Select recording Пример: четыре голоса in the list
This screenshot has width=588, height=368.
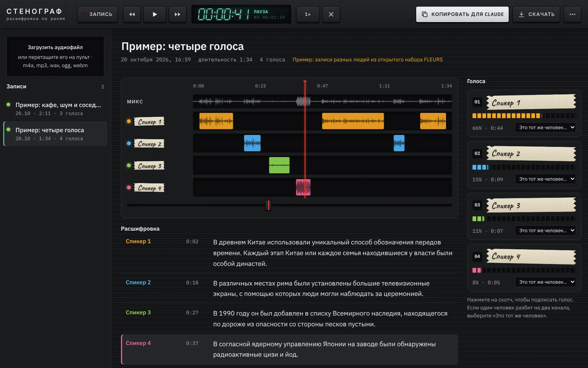[x=55, y=134]
